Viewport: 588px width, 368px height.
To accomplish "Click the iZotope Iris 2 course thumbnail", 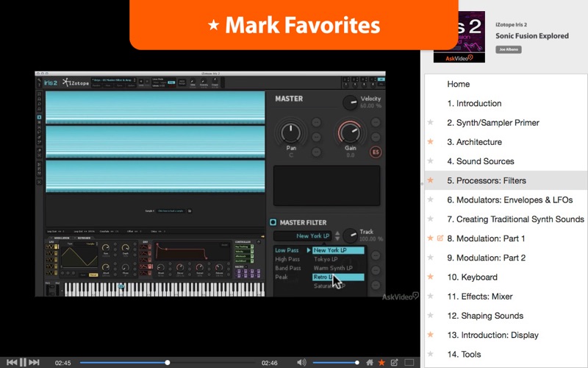I will [459, 37].
